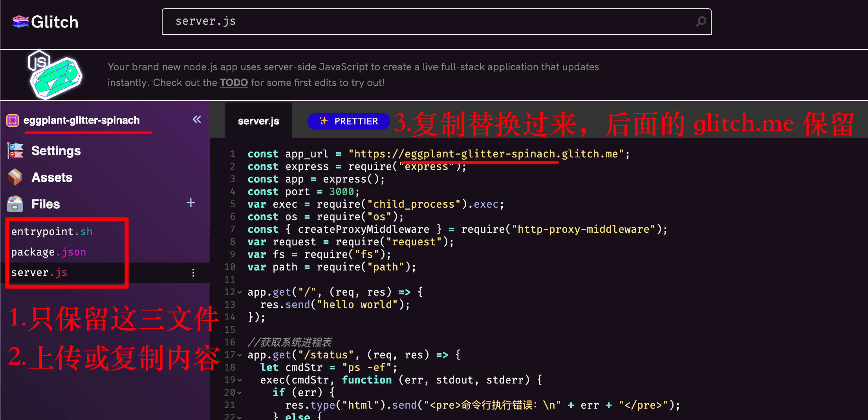Click the //获取系统进程表 comment line
This screenshot has width=868, height=420.
289,342
